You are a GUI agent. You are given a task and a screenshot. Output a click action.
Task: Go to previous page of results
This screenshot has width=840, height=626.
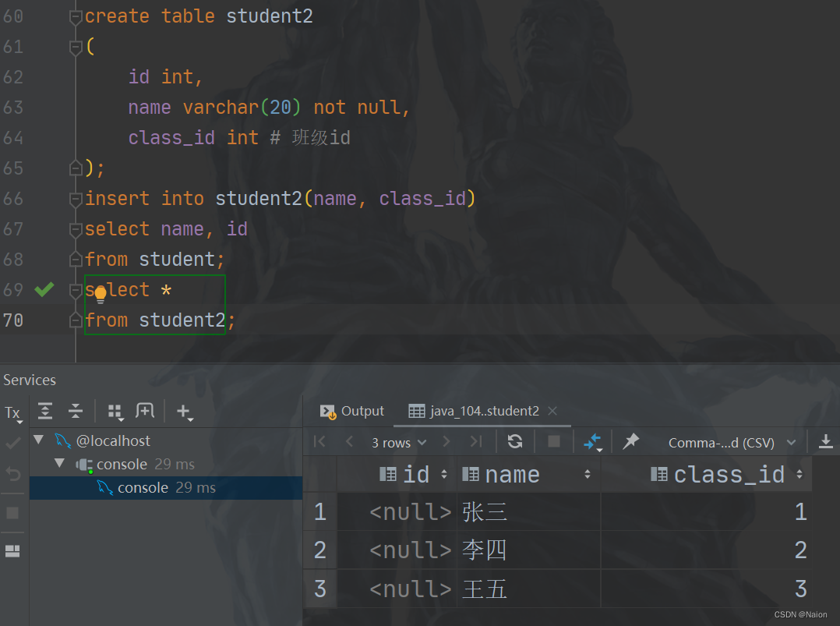coord(350,441)
